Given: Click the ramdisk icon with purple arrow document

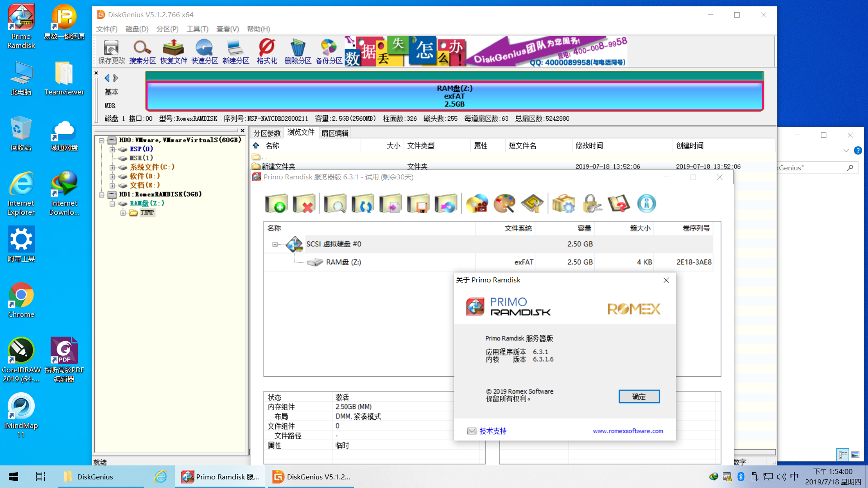Looking at the screenshot, I should click(390, 204).
